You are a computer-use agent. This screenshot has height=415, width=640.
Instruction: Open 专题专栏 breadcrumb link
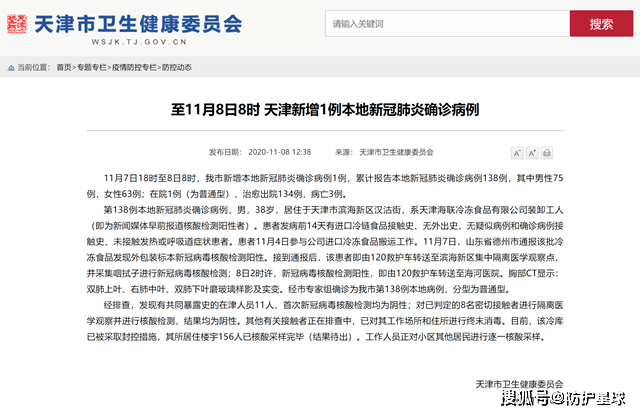91,67
